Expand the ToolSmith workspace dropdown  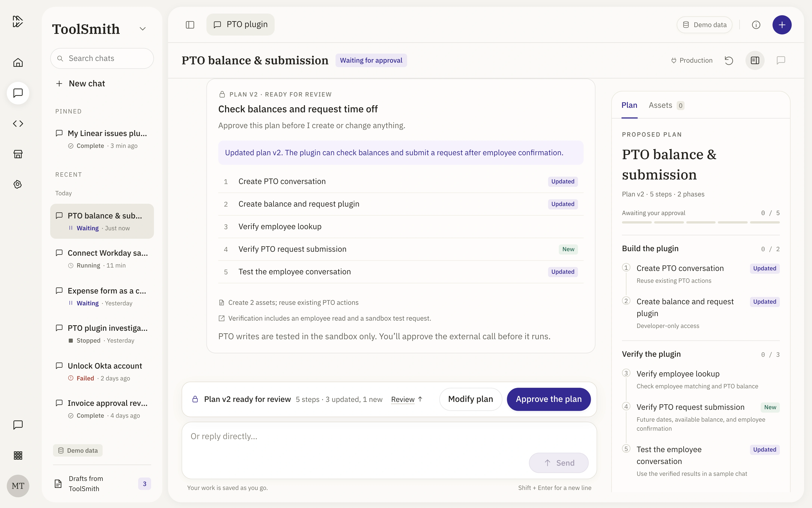click(143, 29)
